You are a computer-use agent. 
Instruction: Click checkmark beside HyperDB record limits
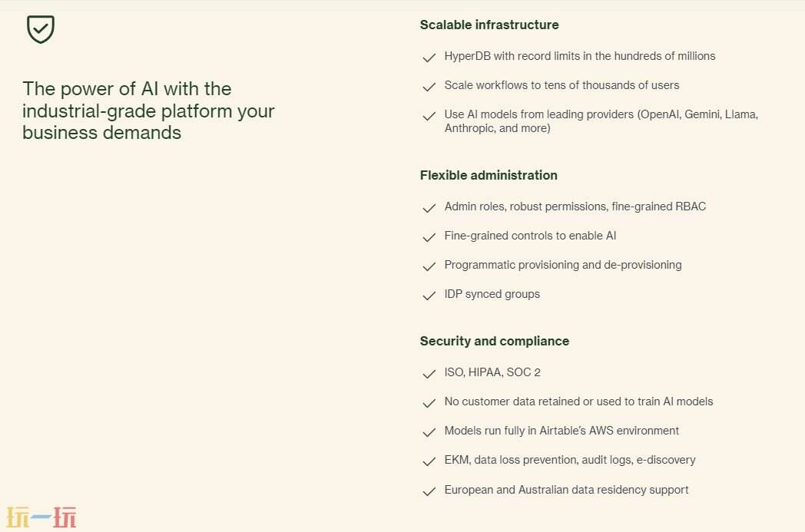click(x=429, y=58)
